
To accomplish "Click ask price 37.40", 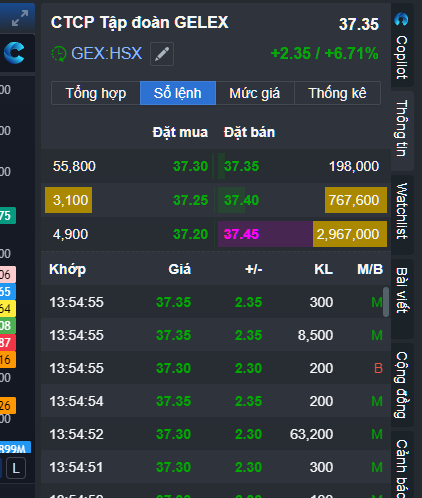I will tap(241, 200).
